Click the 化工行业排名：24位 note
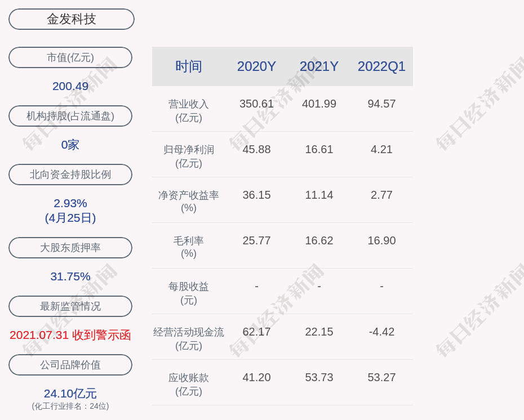This screenshot has height=420, width=524. (70, 406)
